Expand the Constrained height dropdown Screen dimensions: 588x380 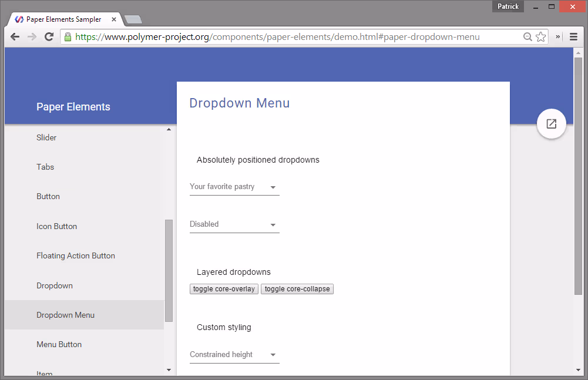pos(234,355)
